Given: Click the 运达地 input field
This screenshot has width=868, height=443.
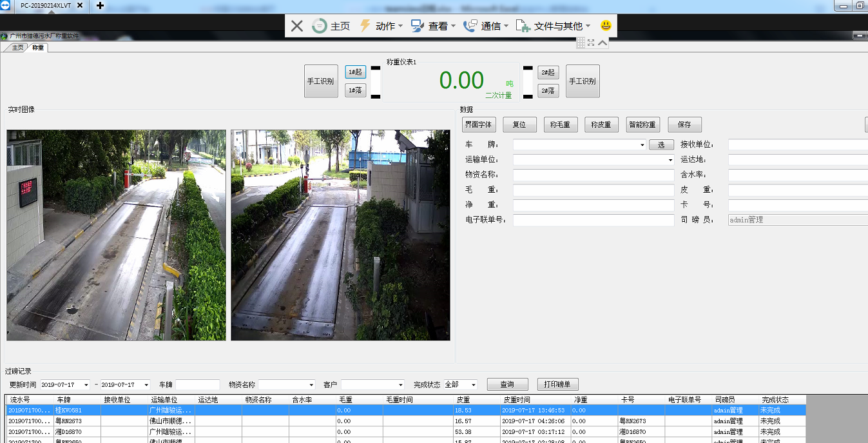Looking at the screenshot, I should coord(798,160).
